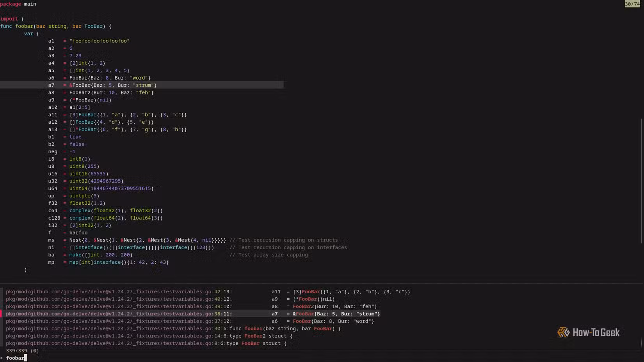Click the func foobar declaration in preview
The height and width of the screenshot is (362, 644).
pyautogui.click(x=56, y=26)
